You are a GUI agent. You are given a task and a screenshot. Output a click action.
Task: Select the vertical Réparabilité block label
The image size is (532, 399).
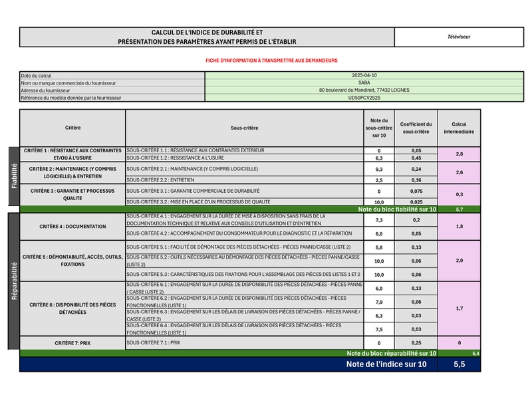tap(14, 281)
